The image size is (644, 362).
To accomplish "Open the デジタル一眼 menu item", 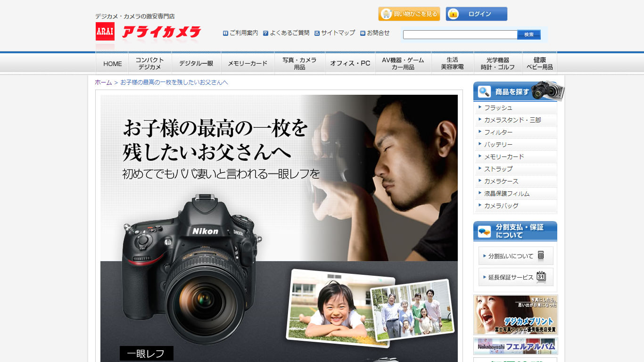I will coord(196,63).
